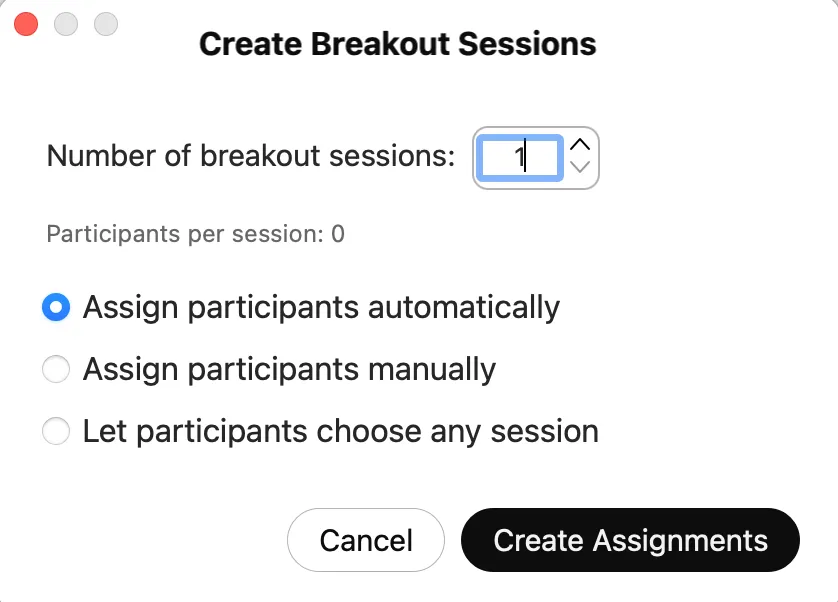This screenshot has width=838, height=602.
Task: Click the 'Assign participants automatically' label text
Action: point(321,307)
